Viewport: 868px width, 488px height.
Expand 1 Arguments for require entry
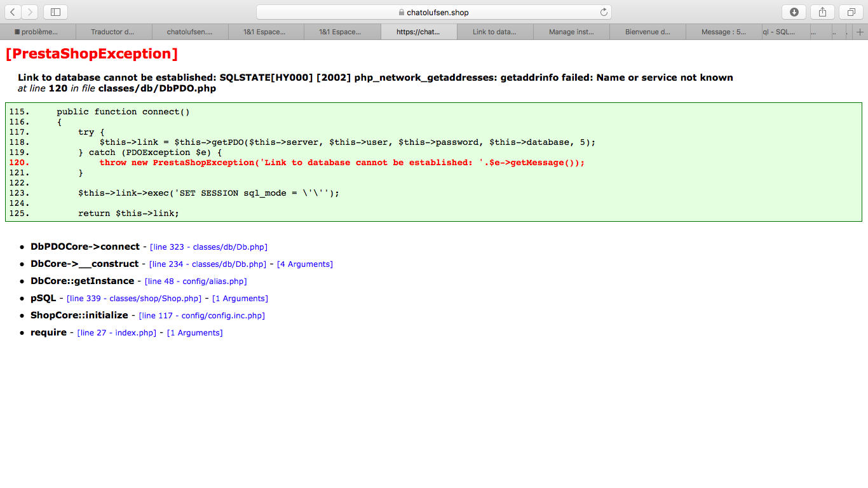195,333
